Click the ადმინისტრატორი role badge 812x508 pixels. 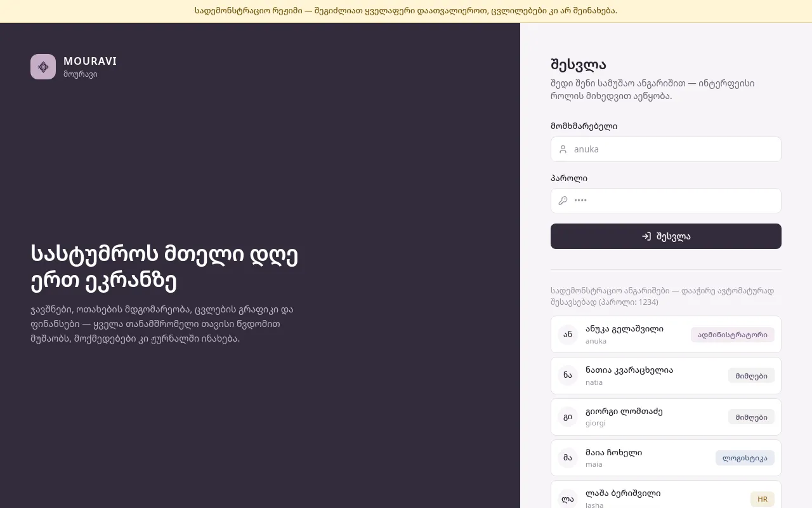tap(733, 335)
